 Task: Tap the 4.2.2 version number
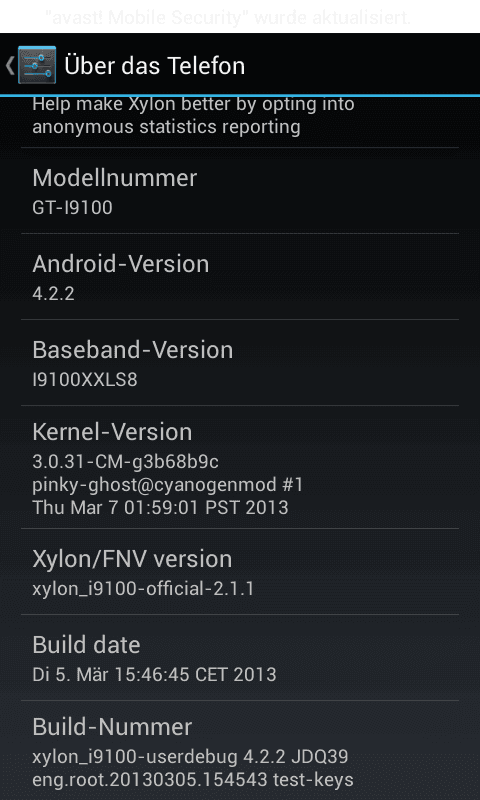[54, 294]
